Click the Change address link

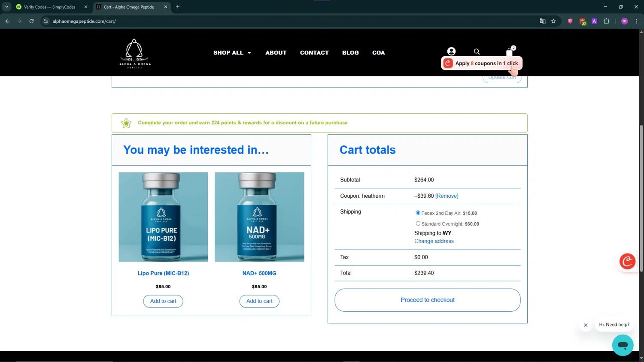coord(434,241)
